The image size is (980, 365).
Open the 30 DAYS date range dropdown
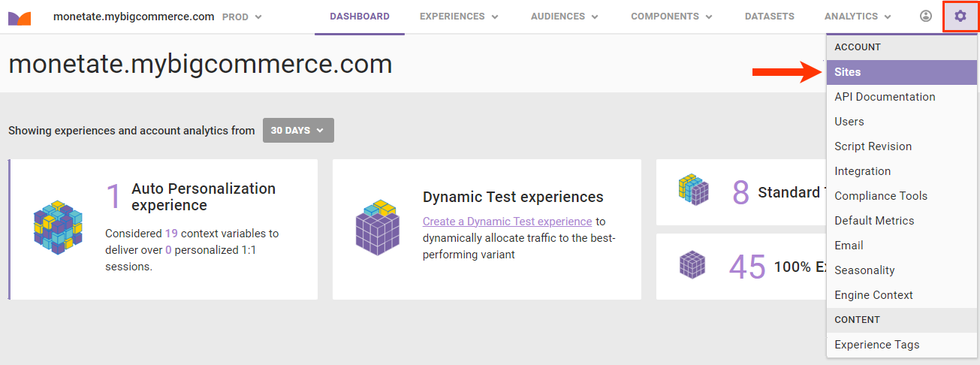[x=298, y=130]
